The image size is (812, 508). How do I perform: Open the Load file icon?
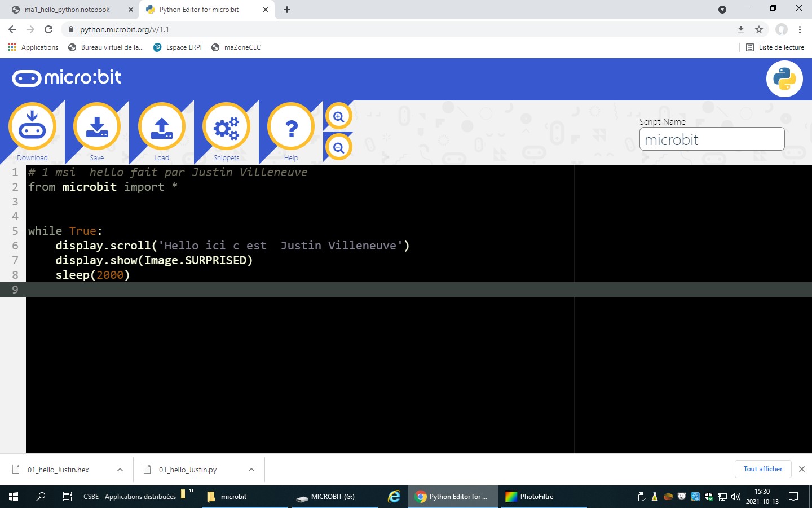pyautogui.click(x=162, y=127)
